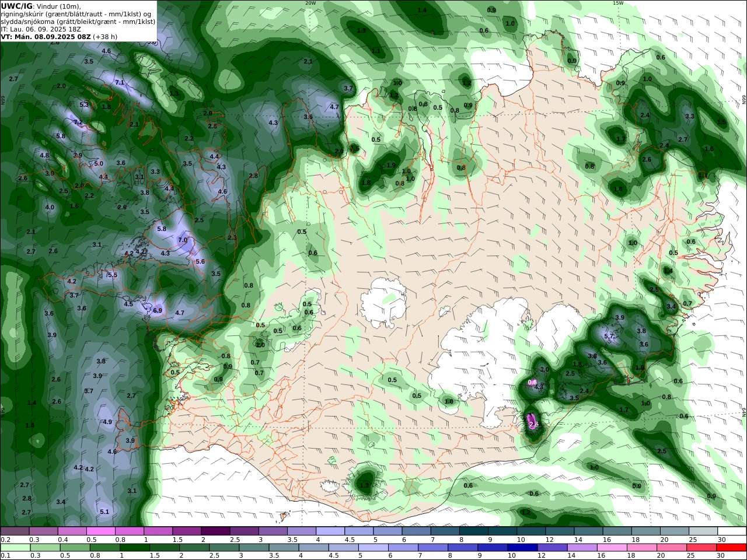Click the 7.1 precipitation value on the map
This screenshot has height=560, width=747.
[119, 83]
